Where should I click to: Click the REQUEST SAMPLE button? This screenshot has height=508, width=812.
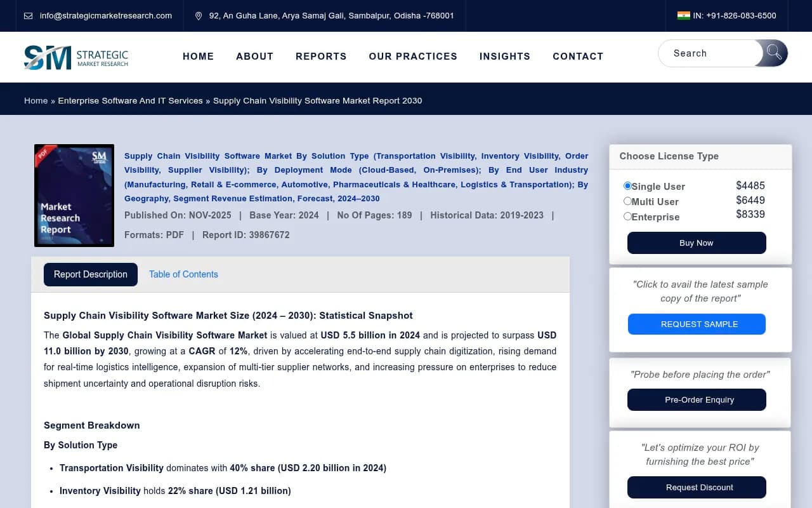697,324
